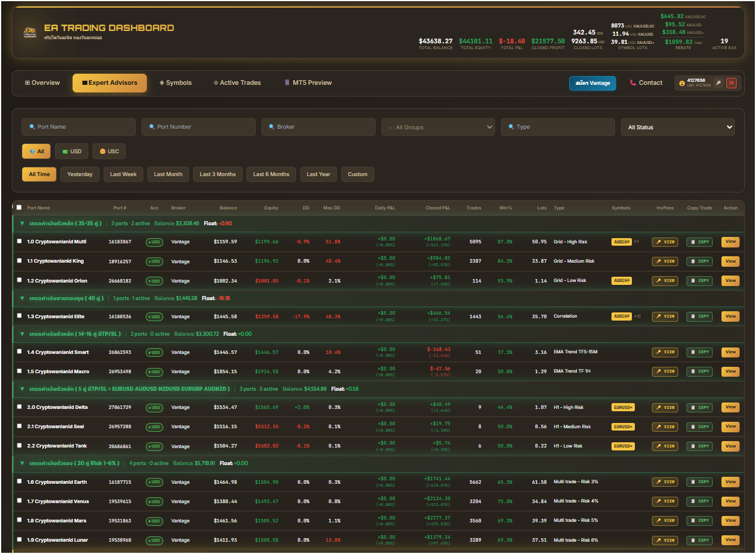Open the Contact link
Image resolution: width=756 pixels, height=554 pixels.
click(x=646, y=83)
